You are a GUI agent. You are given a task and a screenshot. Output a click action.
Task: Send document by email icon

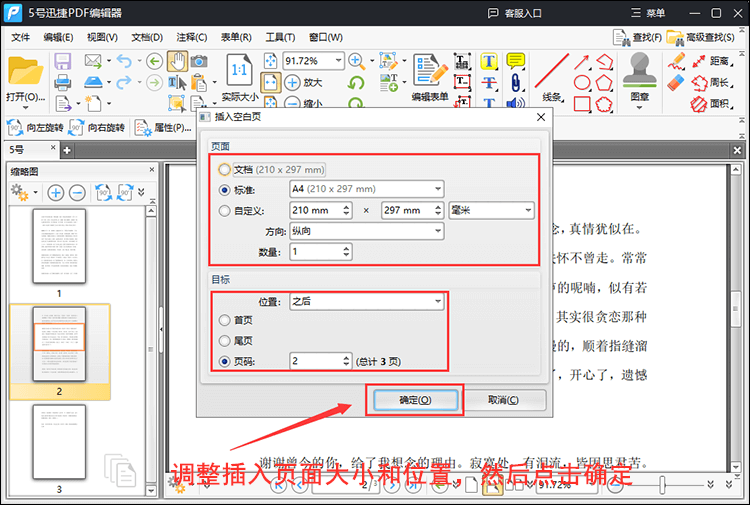[x=93, y=61]
